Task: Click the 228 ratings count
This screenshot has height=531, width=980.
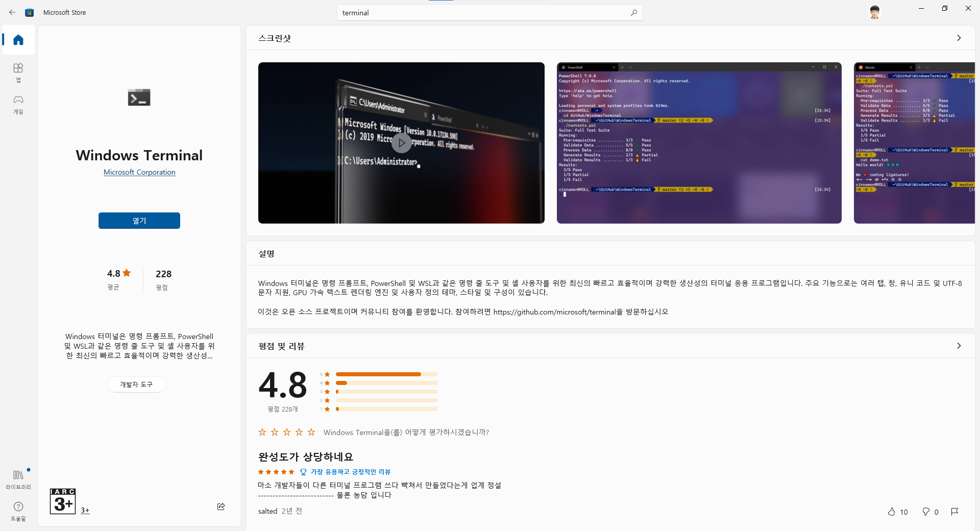Action: (163, 274)
